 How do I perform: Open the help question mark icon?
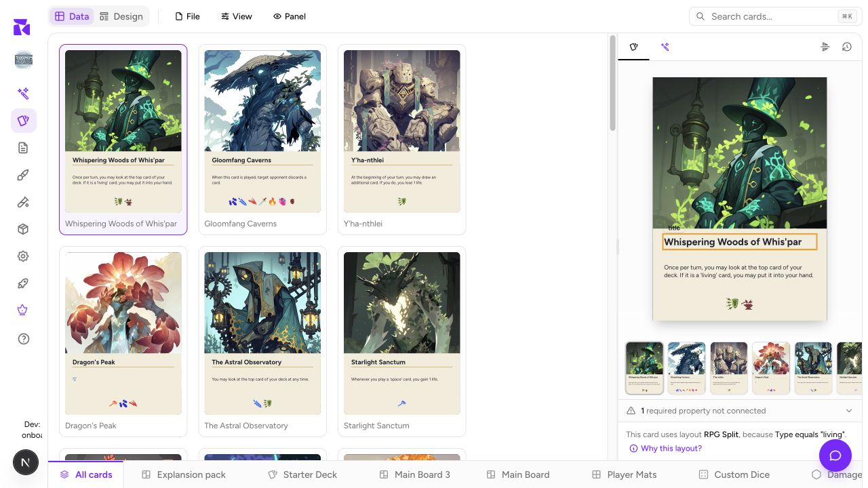coord(24,339)
